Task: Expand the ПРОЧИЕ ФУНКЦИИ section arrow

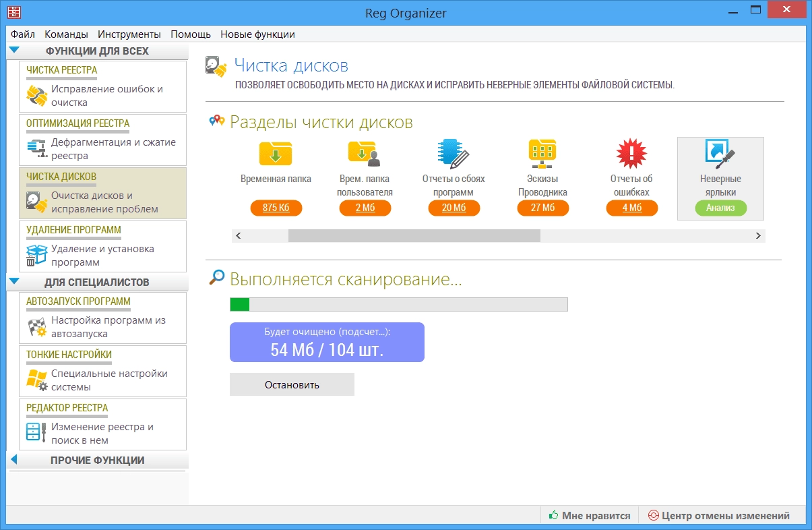Action: coord(14,460)
